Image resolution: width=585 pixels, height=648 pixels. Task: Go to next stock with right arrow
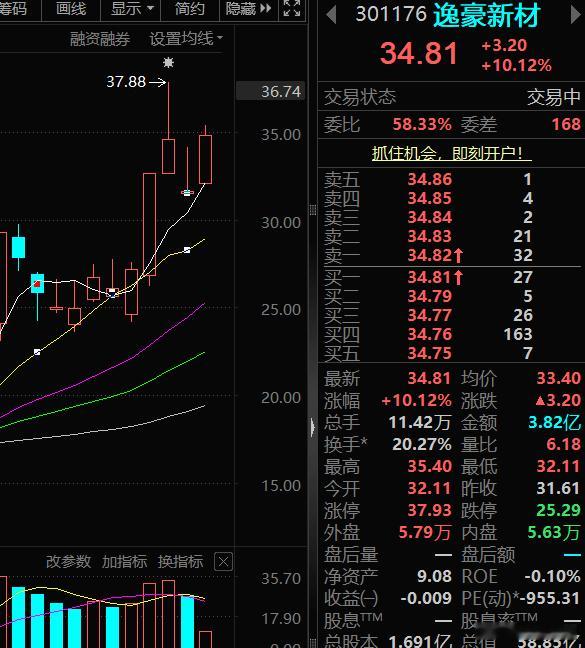point(575,15)
